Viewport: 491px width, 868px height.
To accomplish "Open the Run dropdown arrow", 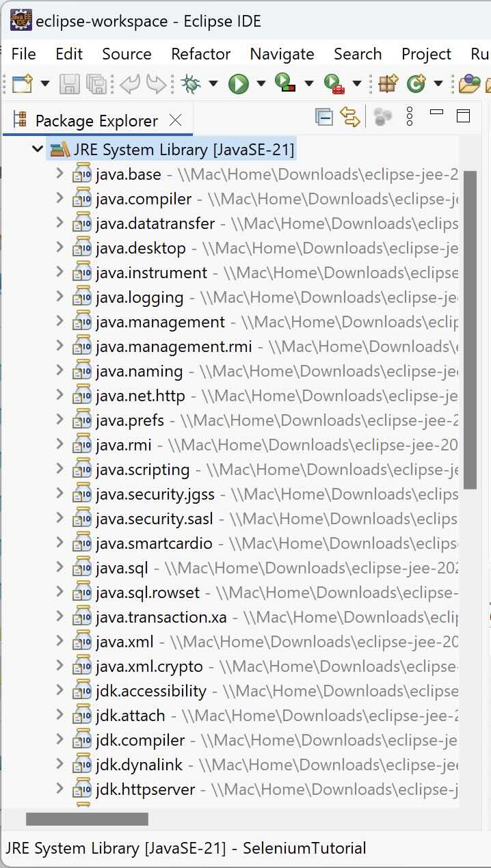I will (261, 84).
